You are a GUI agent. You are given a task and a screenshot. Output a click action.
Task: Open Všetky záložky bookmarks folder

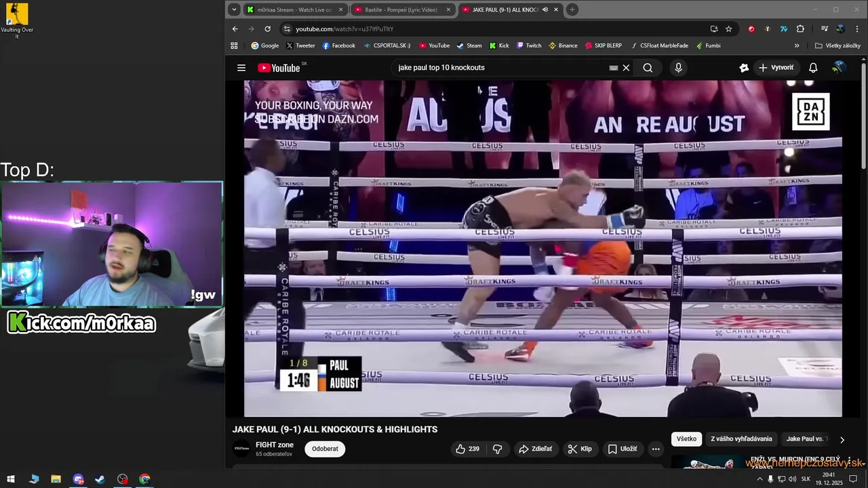pyautogui.click(x=838, y=45)
